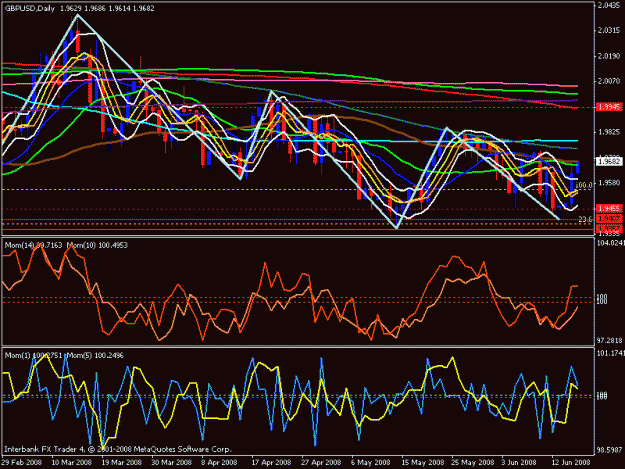This screenshot has height=469, width=625.
Task: Click the 15 May 2008 date label
Action: (x=423, y=462)
